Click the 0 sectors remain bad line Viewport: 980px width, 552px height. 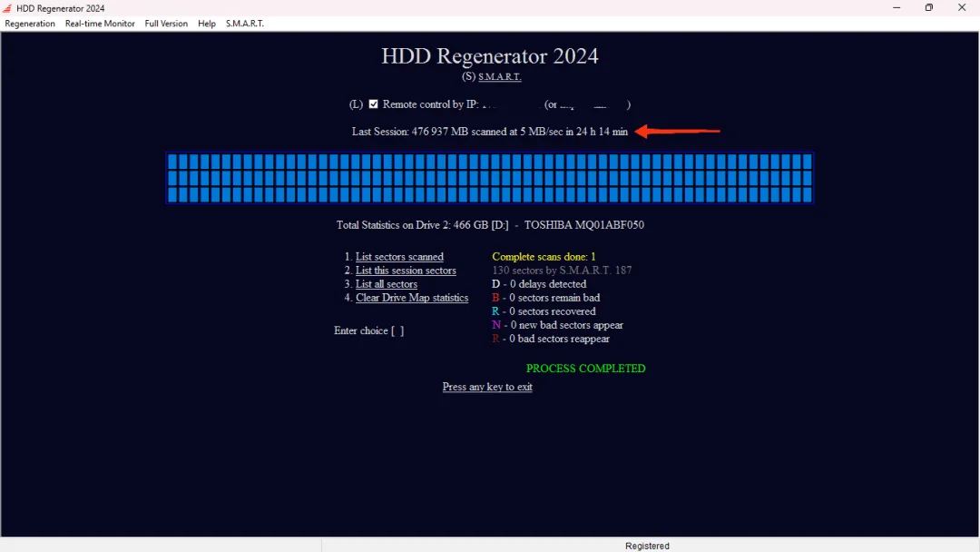tap(546, 298)
